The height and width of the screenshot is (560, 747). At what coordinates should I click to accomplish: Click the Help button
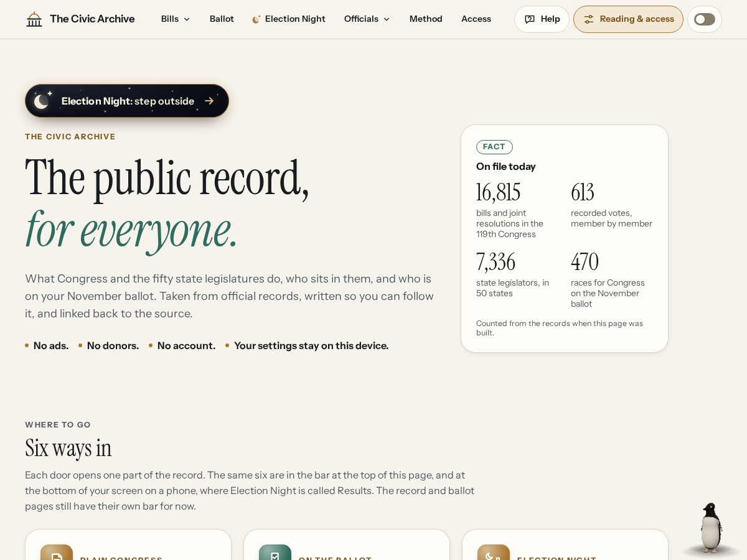(542, 19)
